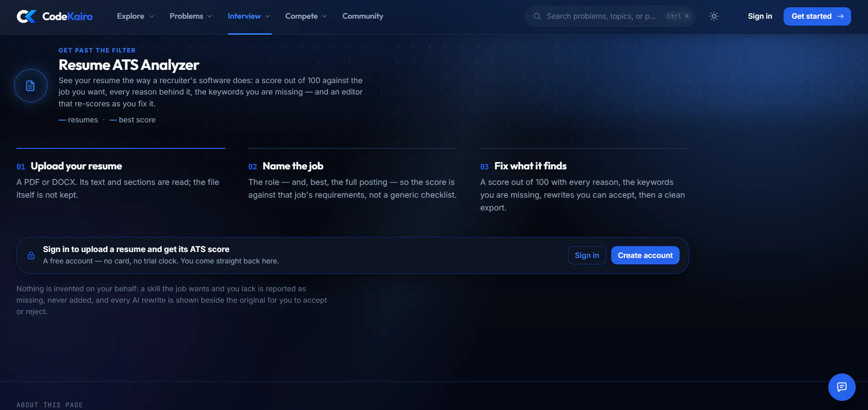Click the GET PAST THE FILTER label
This screenshot has width=868, height=410.
coord(97,50)
